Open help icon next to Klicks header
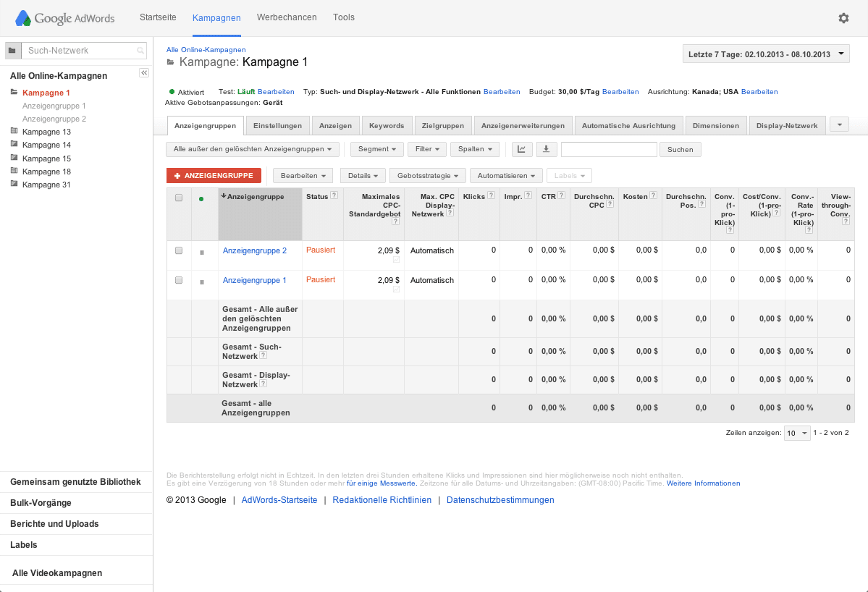Viewport: 868px width, 592px height. pos(491,195)
